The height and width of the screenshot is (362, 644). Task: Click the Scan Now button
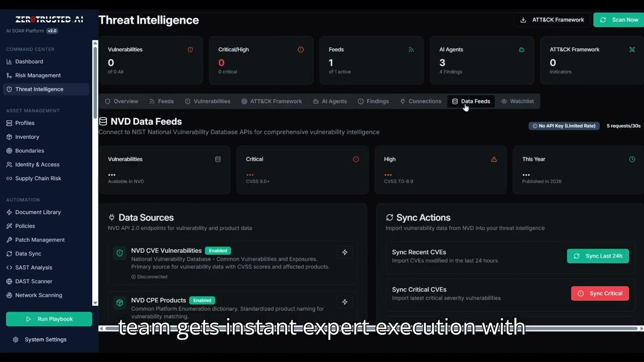619,20
